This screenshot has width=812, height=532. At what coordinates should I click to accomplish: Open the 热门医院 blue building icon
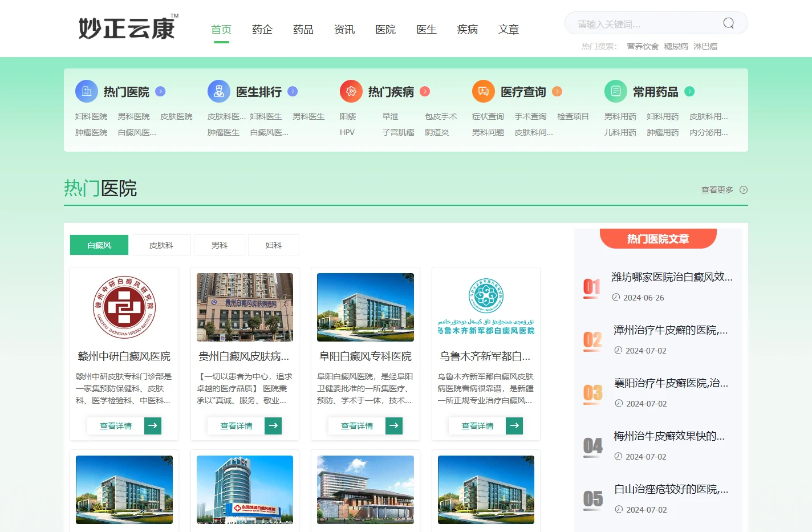click(87, 91)
